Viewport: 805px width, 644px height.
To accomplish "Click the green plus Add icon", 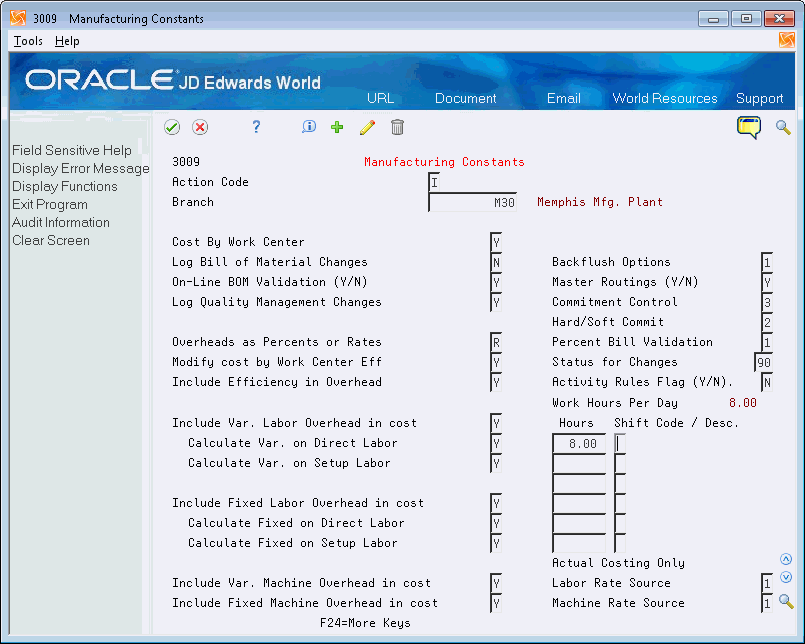I will 337,127.
